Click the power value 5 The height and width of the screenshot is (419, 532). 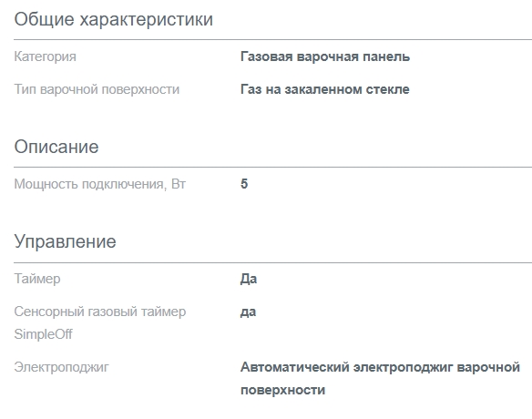click(x=244, y=184)
